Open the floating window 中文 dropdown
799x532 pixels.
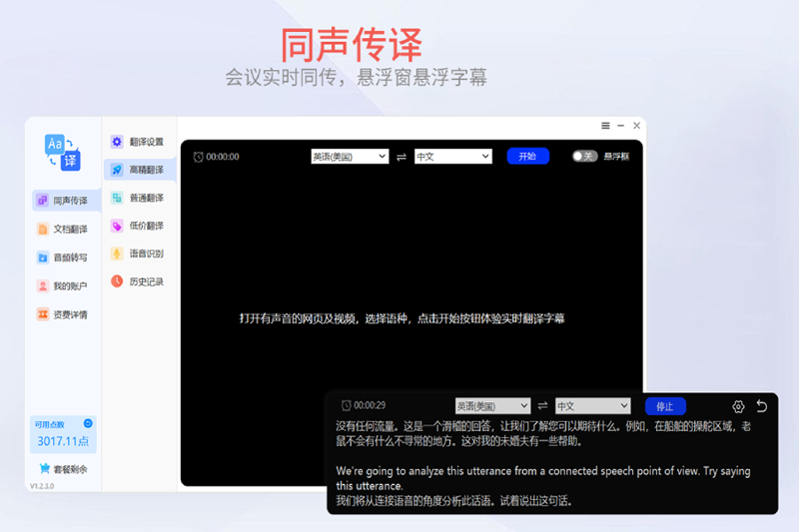coord(592,406)
